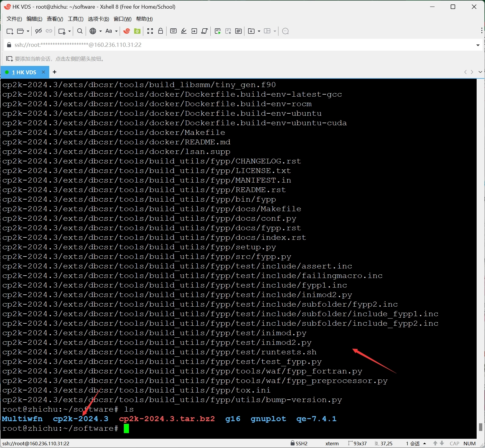Screen dimensions: 485x448
Task: Expand font Aa dropdown arrow
Action: click(x=116, y=31)
